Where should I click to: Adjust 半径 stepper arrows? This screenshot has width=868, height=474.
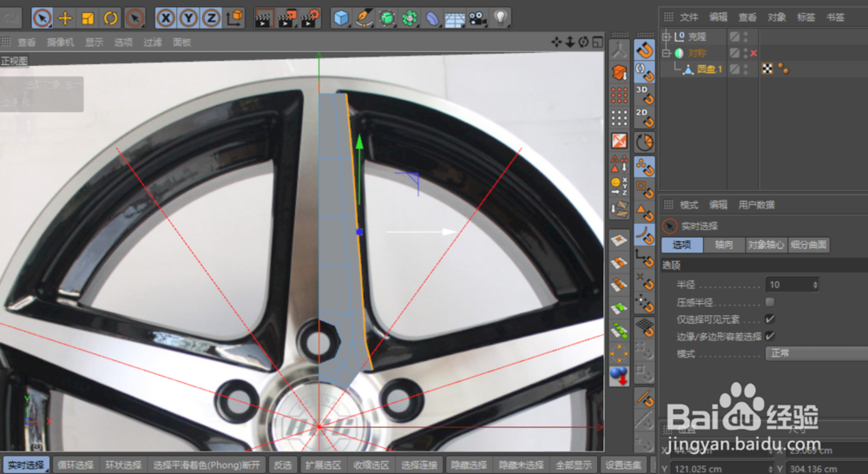(x=815, y=285)
